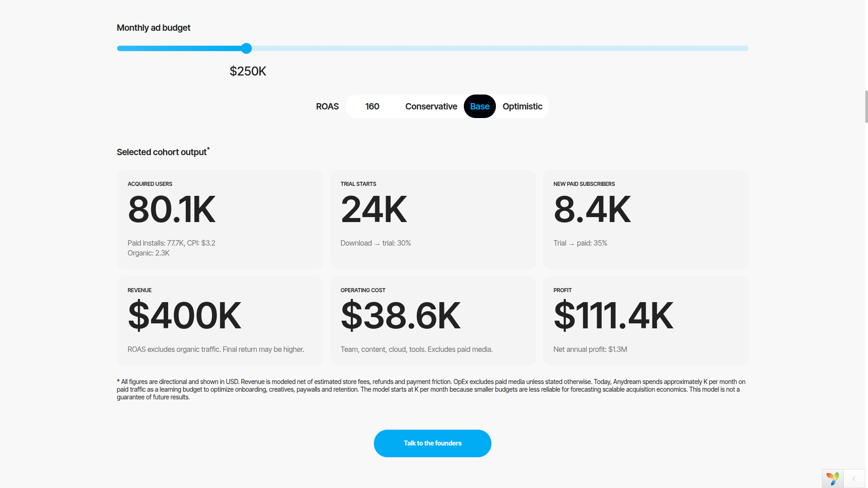Click the Paid installs: 77.7K, CPI line

point(171,243)
